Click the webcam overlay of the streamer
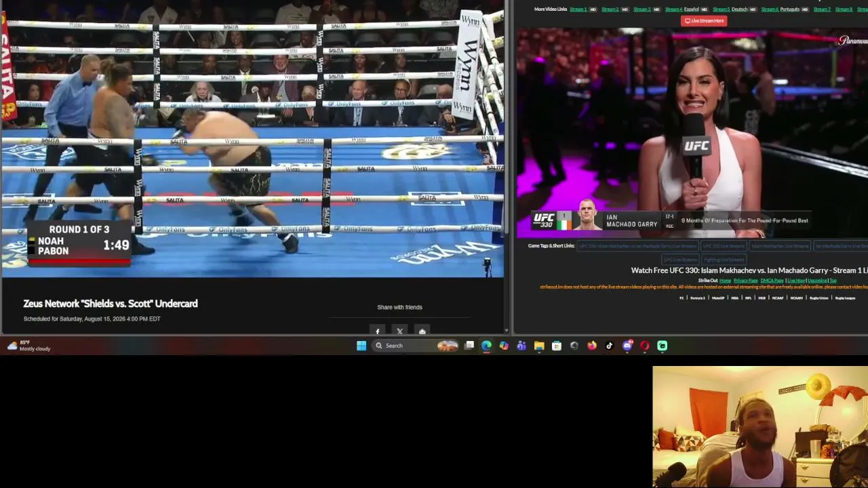 760,427
